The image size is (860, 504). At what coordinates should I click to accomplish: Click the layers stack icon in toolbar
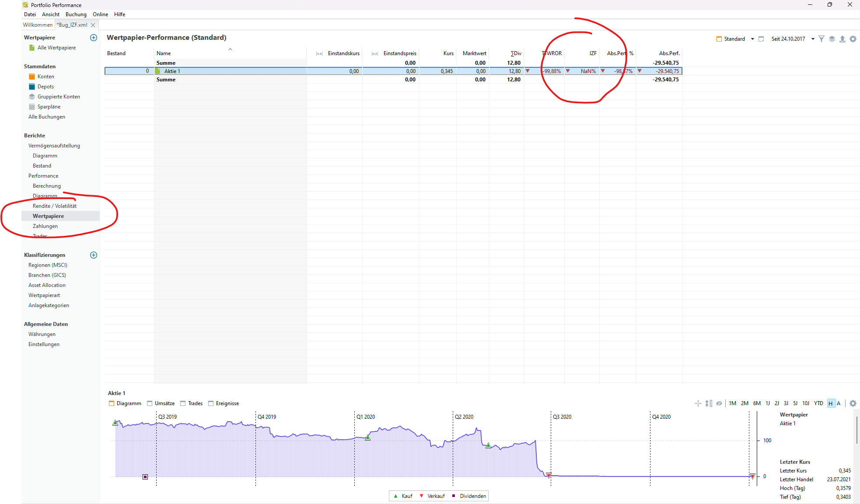click(832, 39)
